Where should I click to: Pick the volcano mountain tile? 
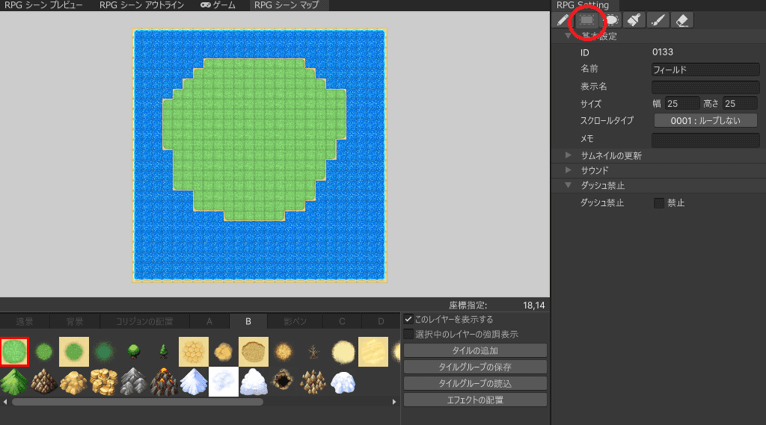[163, 382]
